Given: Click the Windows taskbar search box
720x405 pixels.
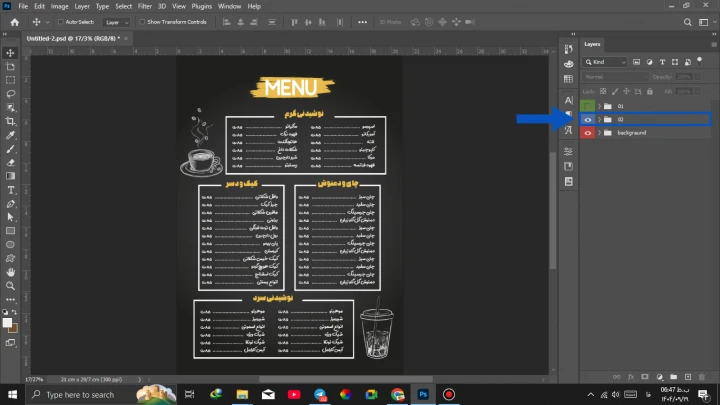Looking at the screenshot, I should pyautogui.click(x=80, y=395).
